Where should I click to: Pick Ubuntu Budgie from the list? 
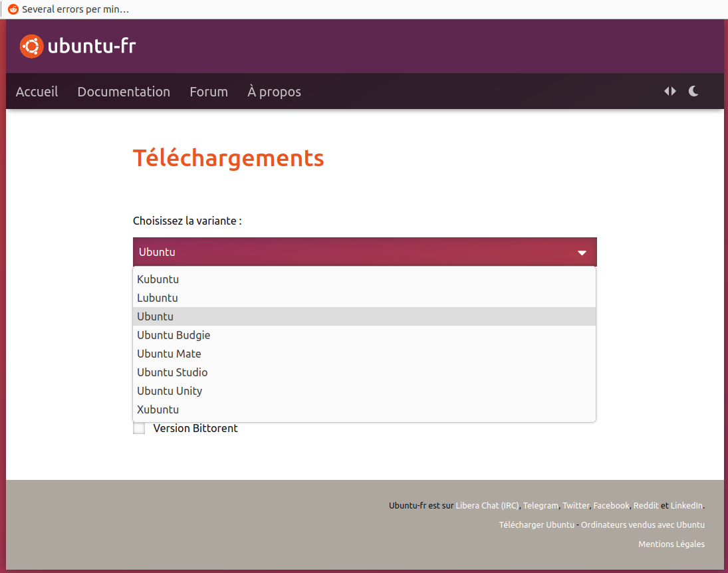click(x=364, y=335)
